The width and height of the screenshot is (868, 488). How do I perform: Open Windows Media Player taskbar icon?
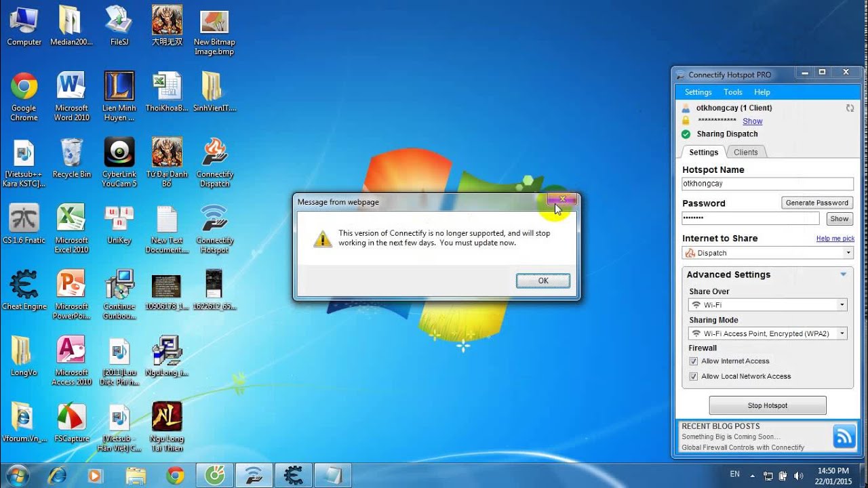point(96,474)
